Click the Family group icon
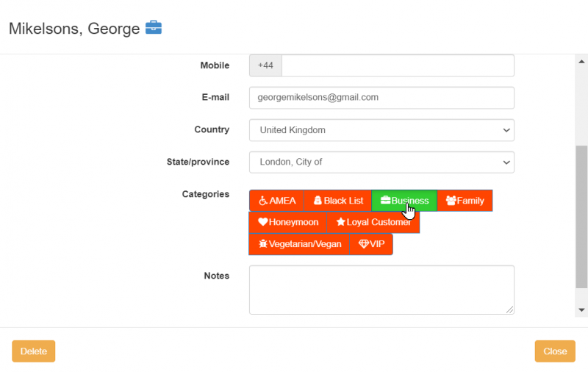The width and height of the screenshot is (588, 372). click(x=451, y=201)
